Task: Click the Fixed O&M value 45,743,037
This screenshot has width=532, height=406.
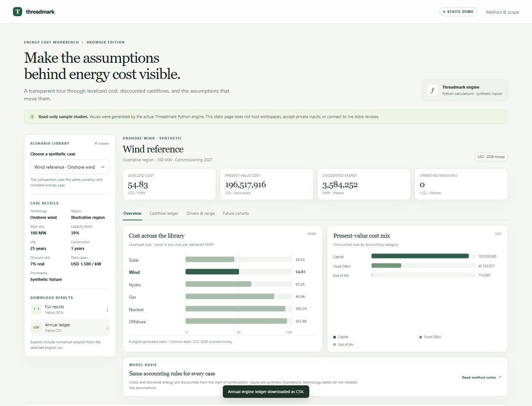Action: click(x=486, y=266)
